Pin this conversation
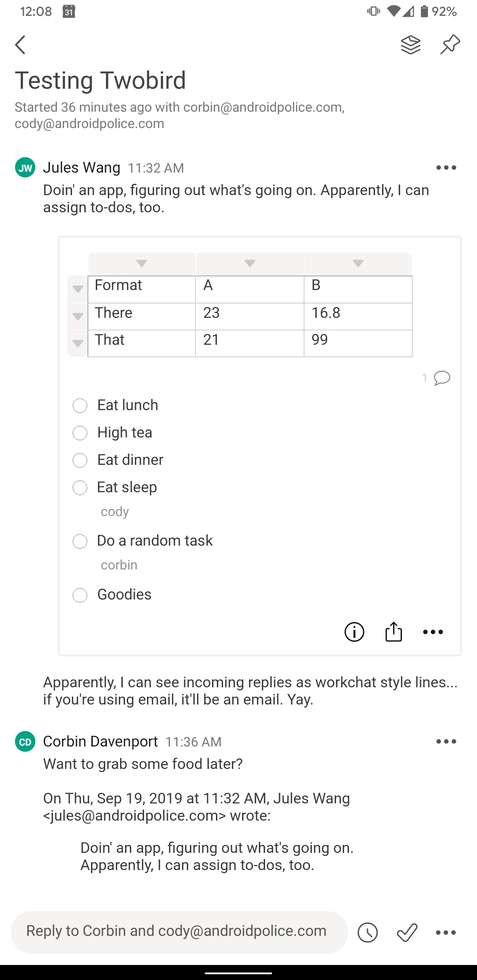 pos(450,45)
